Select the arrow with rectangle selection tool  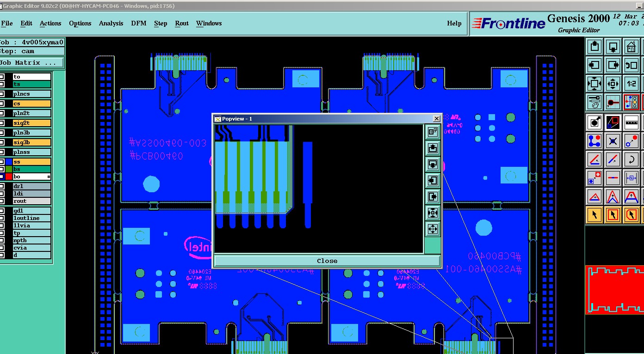(613, 214)
